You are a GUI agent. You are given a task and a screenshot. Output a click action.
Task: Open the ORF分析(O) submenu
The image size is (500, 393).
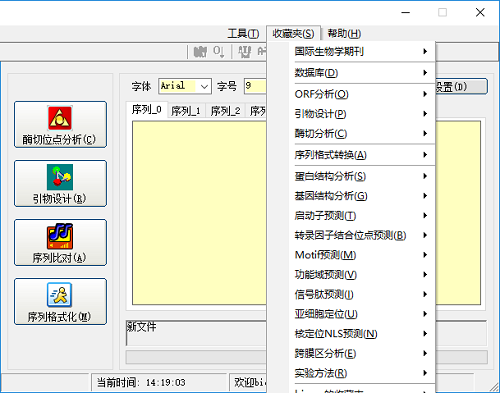pos(362,94)
